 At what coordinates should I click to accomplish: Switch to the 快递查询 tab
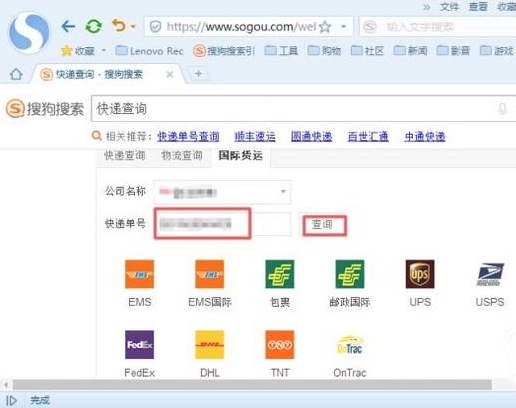[x=125, y=155]
